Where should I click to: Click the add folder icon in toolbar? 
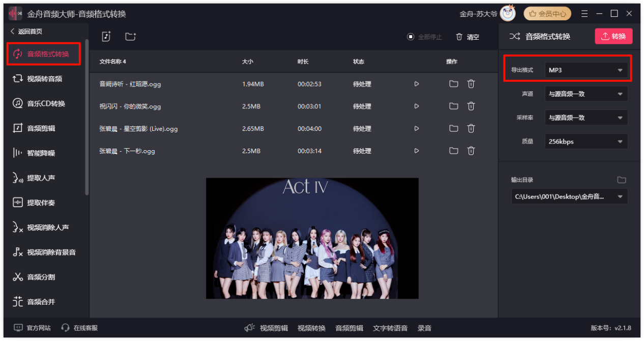131,37
